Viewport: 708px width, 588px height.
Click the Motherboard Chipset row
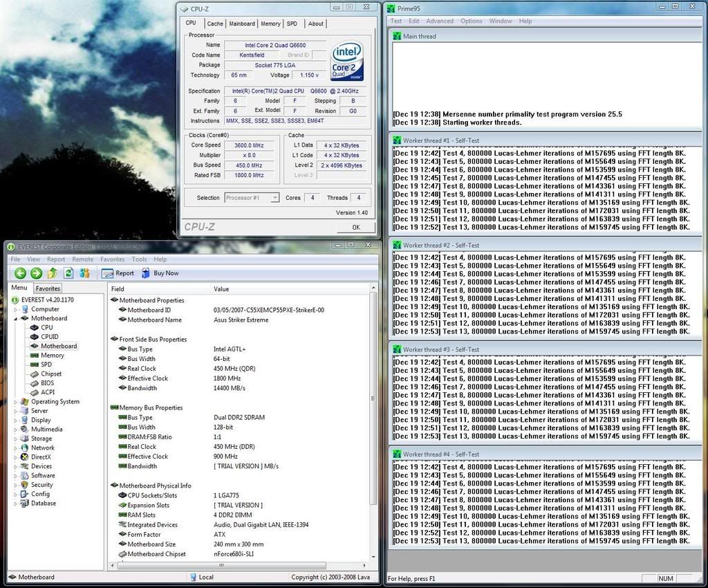click(x=239, y=554)
